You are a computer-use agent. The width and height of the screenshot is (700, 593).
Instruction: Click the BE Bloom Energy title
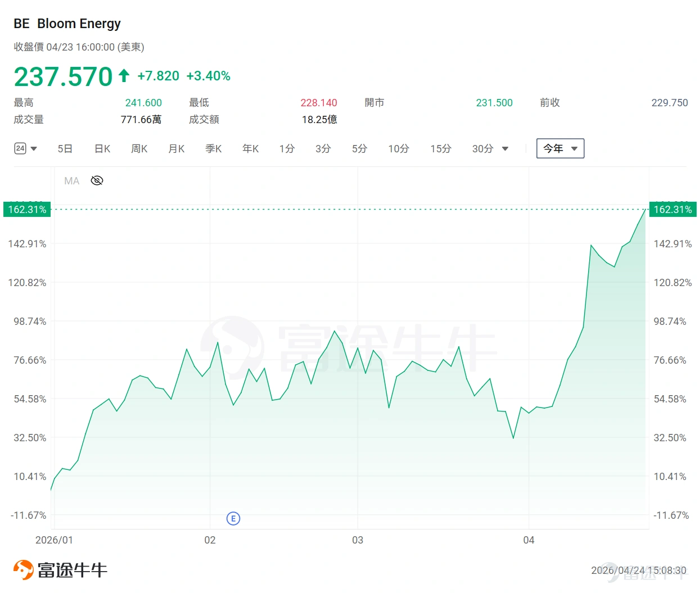67,24
